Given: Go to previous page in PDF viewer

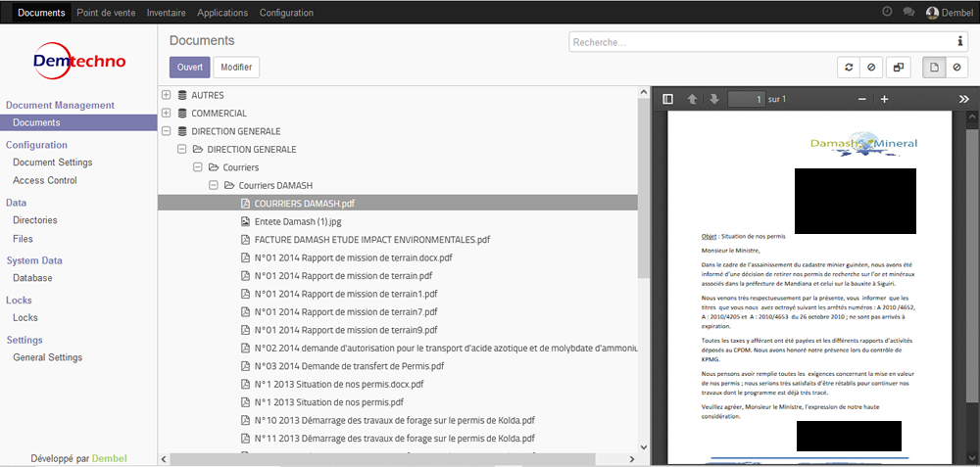Looking at the screenshot, I should (x=693, y=99).
